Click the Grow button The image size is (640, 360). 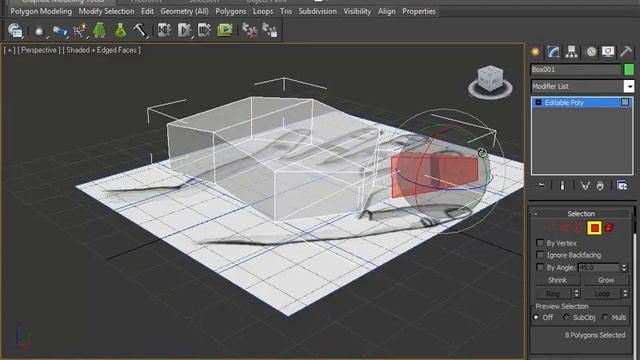tap(606, 280)
